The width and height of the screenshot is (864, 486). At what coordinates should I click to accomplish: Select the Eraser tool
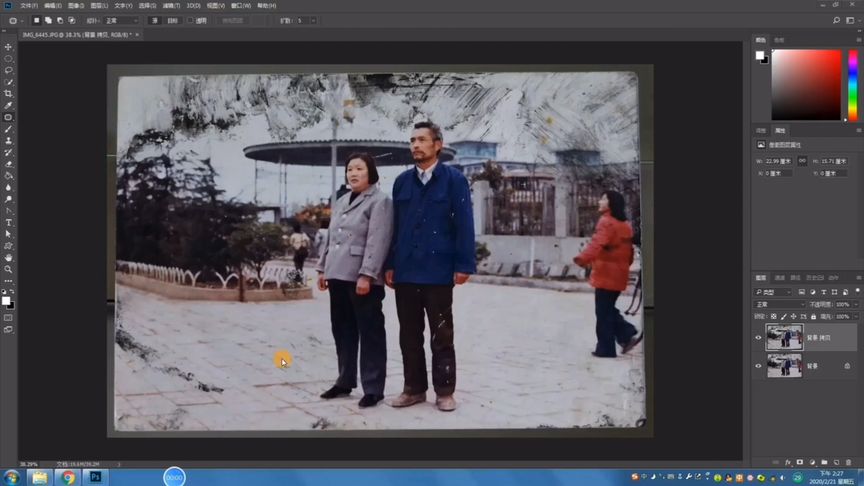tap(8, 164)
